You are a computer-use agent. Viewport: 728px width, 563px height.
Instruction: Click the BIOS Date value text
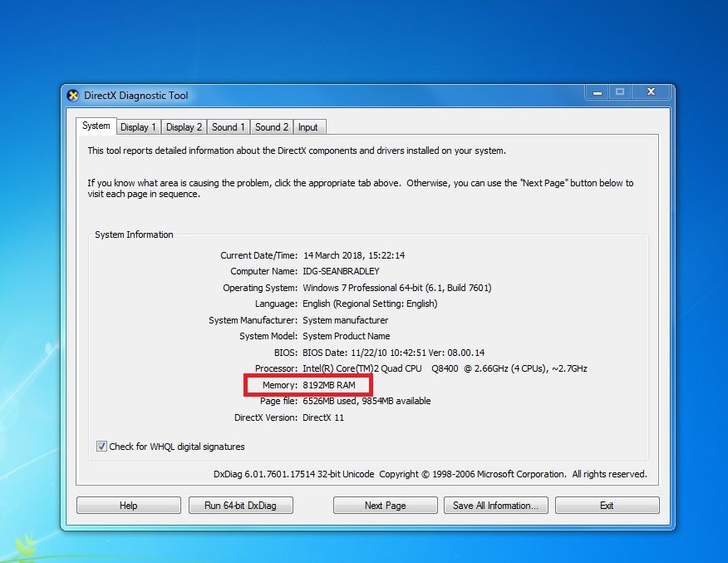point(394,353)
